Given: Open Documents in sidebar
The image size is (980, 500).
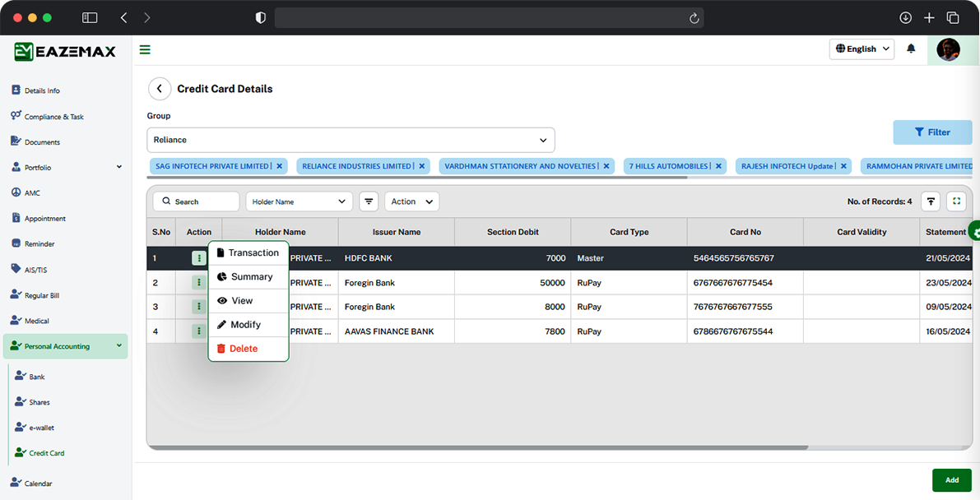Looking at the screenshot, I should 35,142.
